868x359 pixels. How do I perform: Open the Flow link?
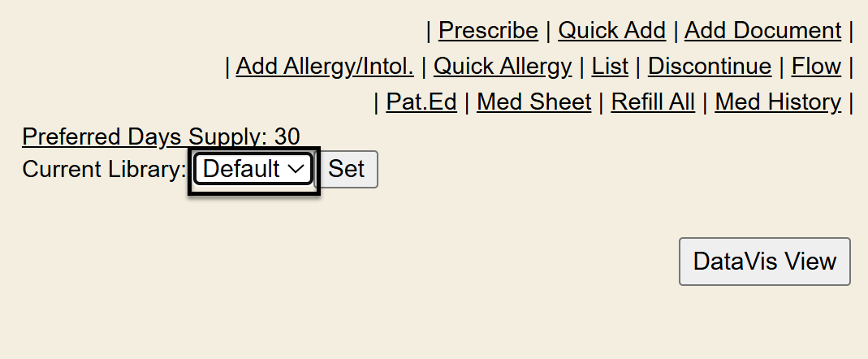[816, 67]
